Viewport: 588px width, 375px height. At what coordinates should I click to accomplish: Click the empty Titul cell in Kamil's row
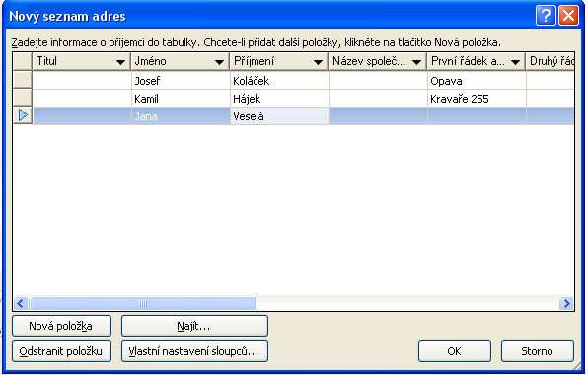pyautogui.click(x=82, y=99)
